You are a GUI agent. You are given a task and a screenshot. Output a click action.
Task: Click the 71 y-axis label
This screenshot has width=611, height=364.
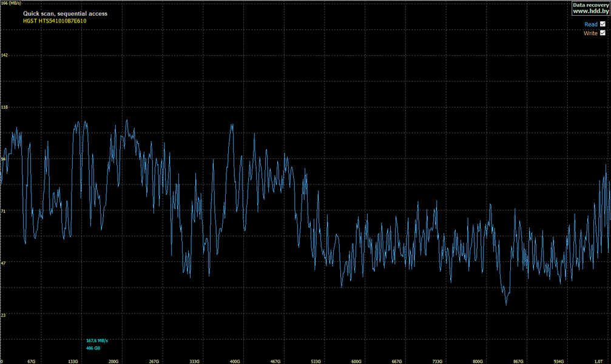pyautogui.click(x=3, y=211)
